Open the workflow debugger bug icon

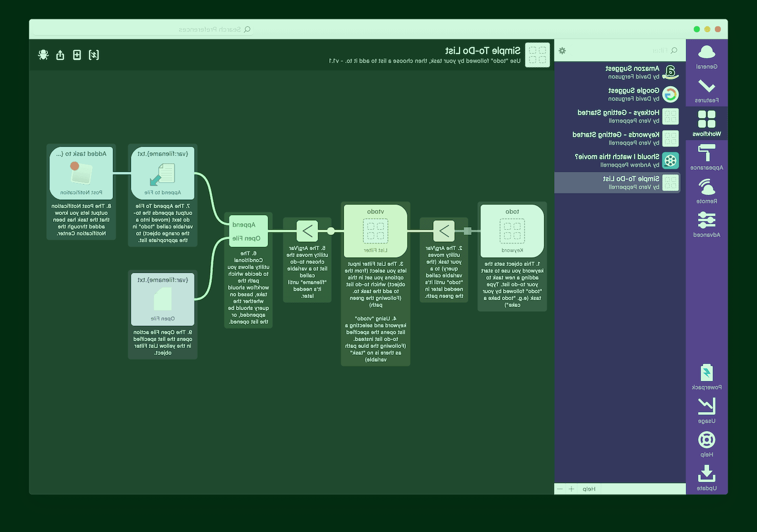(44, 55)
